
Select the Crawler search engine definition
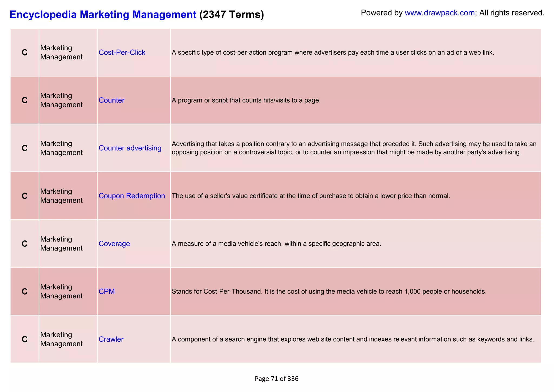(353, 339)
